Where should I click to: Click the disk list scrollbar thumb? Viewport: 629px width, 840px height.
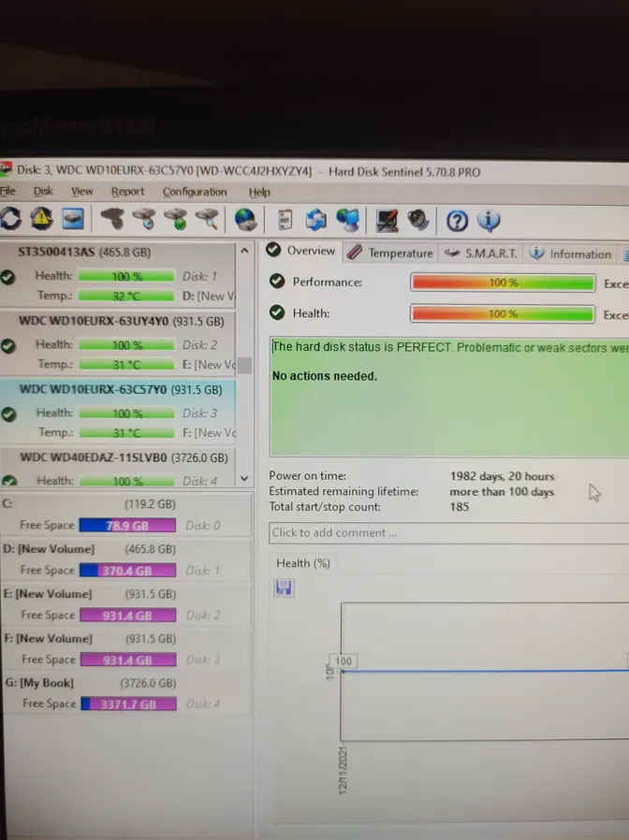(244, 366)
